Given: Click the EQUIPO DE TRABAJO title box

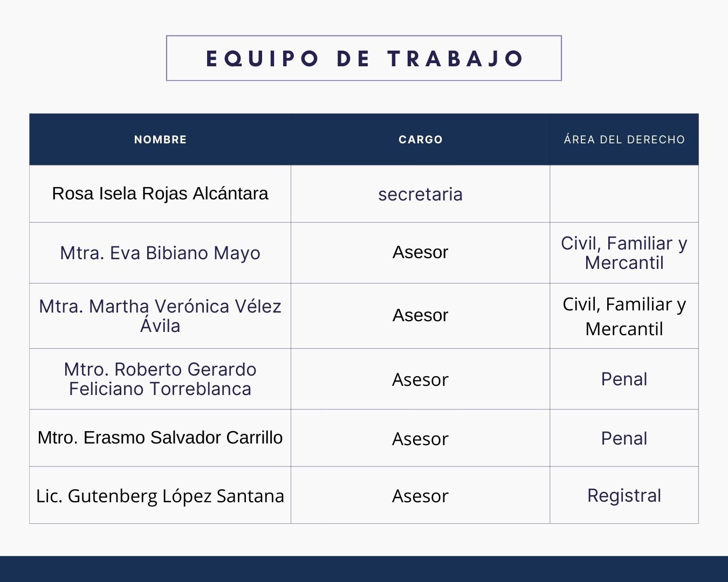Looking at the screenshot, I should tap(364, 58).
